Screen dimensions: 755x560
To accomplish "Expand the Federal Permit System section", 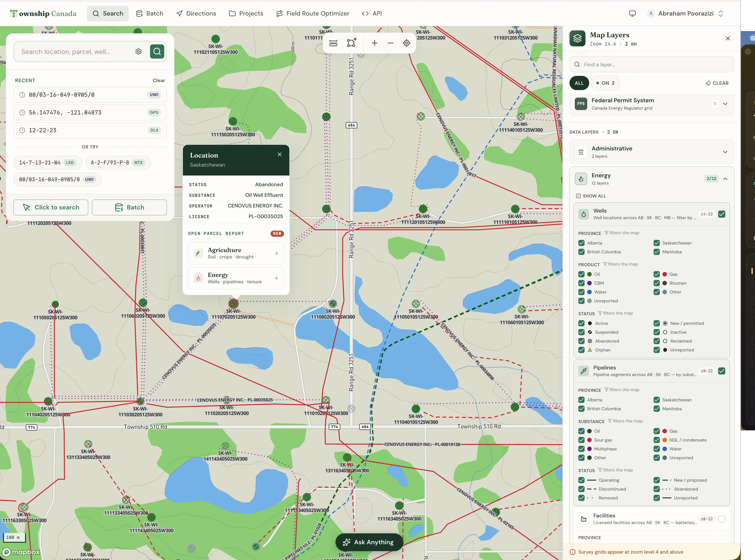I will [725, 104].
